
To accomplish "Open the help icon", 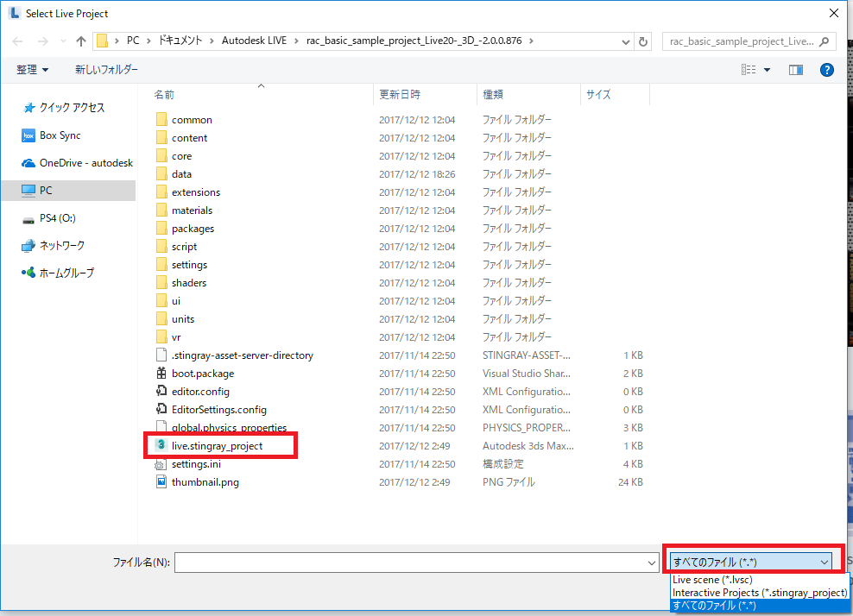I will [x=827, y=70].
